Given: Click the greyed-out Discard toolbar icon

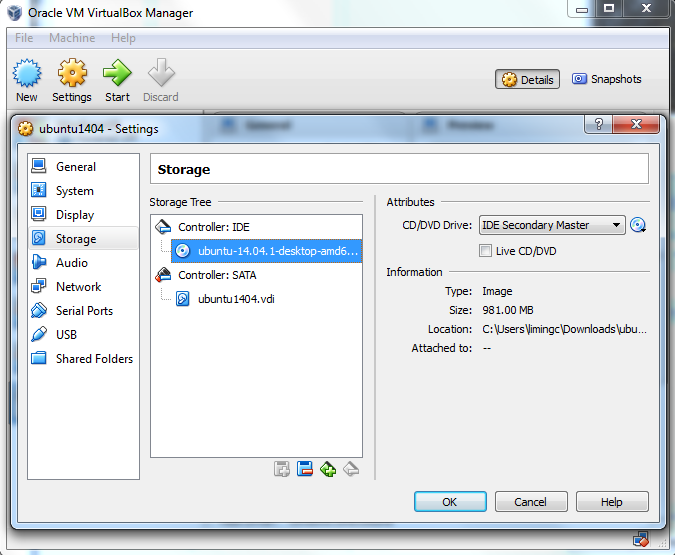Looking at the screenshot, I should [161, 73].
